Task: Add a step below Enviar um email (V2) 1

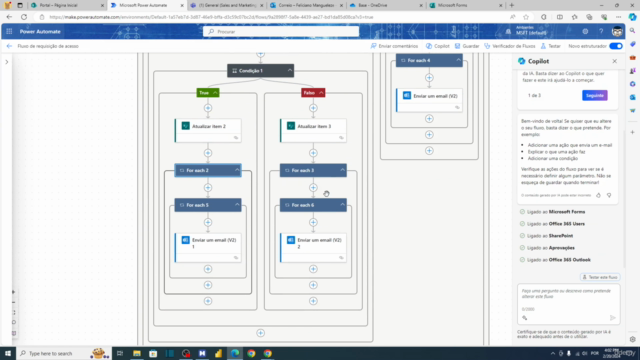Action: pyautogui.click(x=208, y=269)
